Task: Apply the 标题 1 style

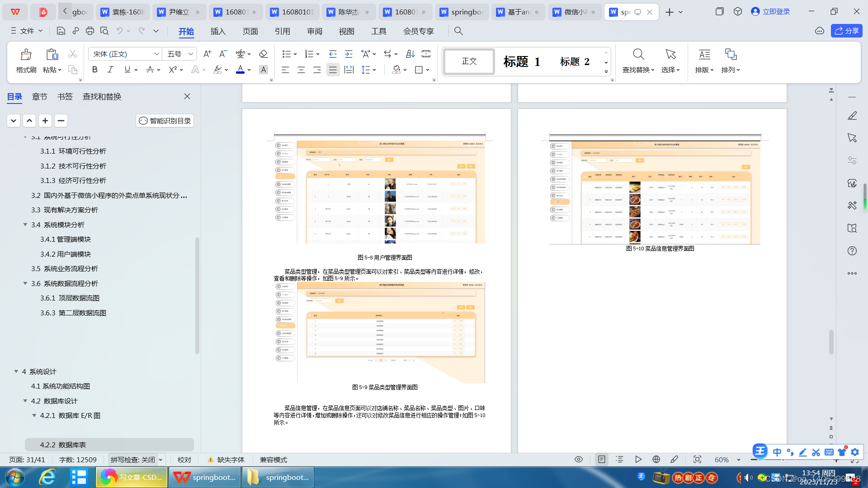Action: (x=522, y=61)
